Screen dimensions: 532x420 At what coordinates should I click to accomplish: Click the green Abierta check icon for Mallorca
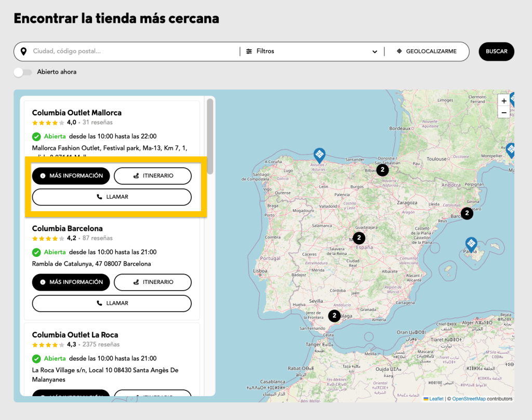pos(36,137)
